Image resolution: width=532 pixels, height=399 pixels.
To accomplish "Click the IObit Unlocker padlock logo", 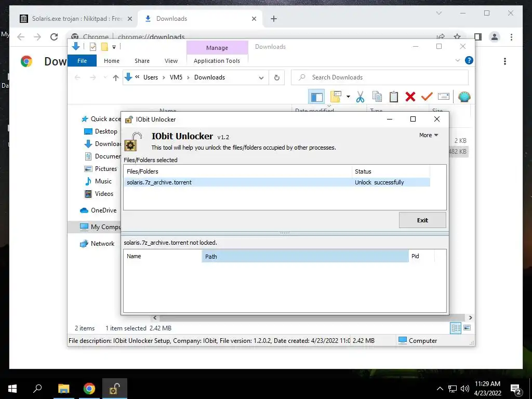I will [x=132, y=141].
